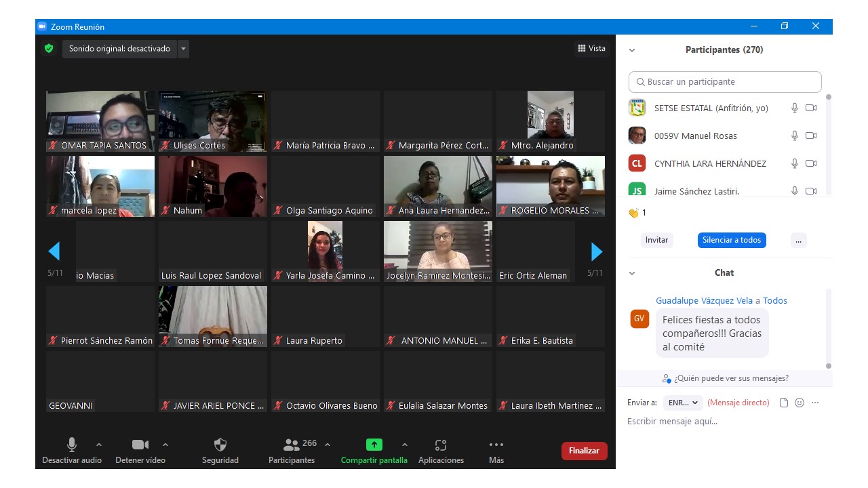The width and height of the screenshot is (868, 488).
Task: Open the Enviar a recipient dropdown
Action: (x=683, y=403)
